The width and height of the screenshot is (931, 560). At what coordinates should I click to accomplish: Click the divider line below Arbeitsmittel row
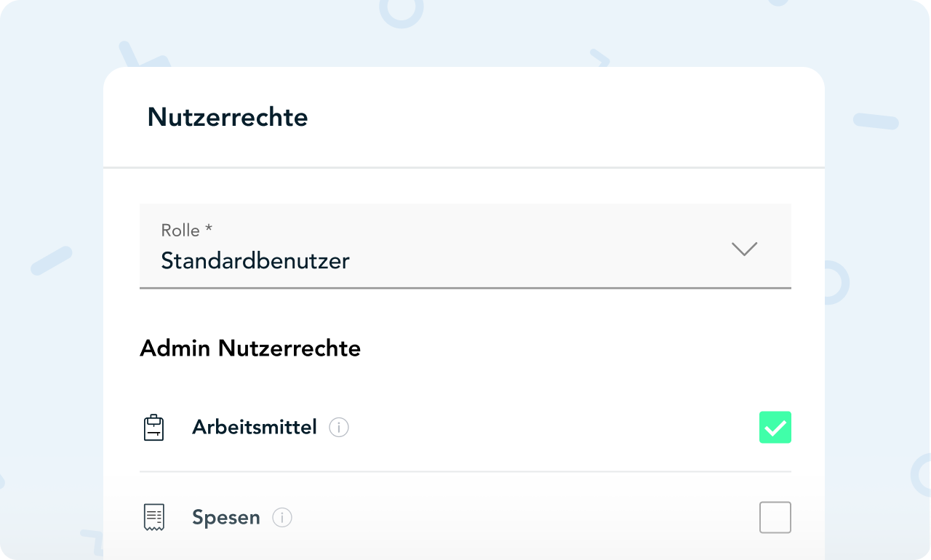[x=465, y=471]
